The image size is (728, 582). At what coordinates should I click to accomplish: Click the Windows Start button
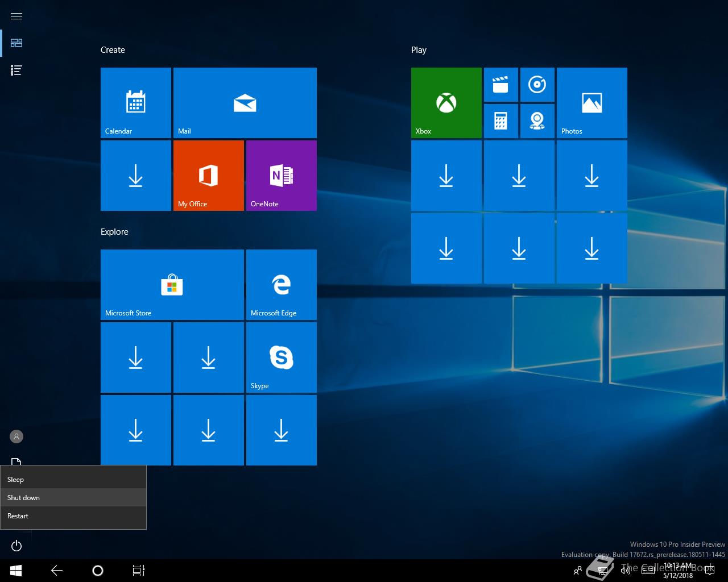click(x=16, y=571)
